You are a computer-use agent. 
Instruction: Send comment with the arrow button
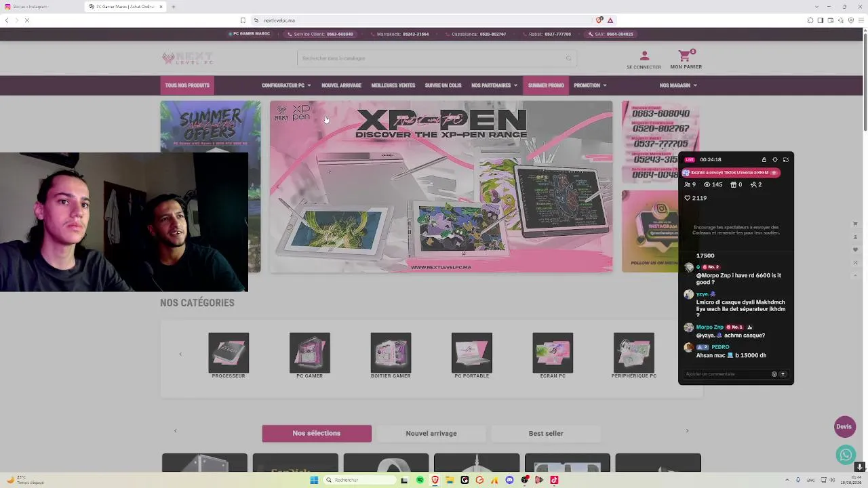(x=783, y=374)
